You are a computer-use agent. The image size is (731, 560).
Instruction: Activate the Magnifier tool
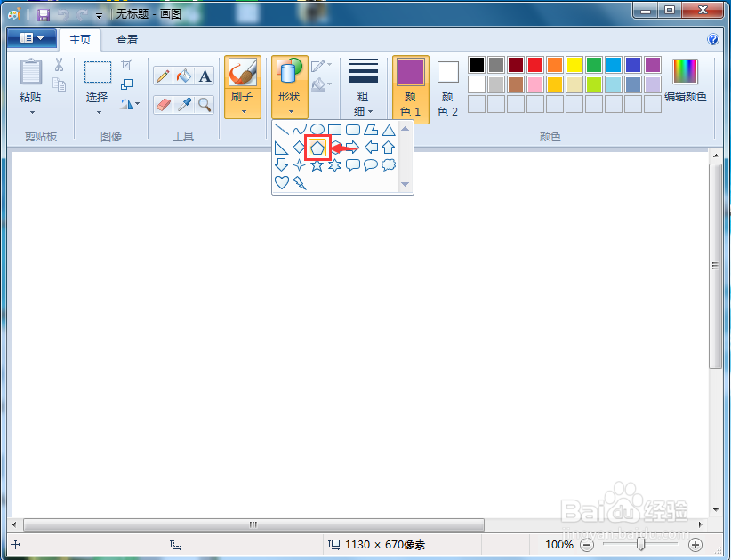205,104
